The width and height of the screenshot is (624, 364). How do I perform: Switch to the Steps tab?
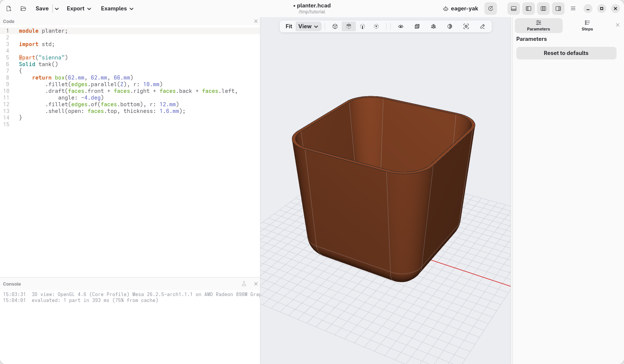tap(587, 26)
